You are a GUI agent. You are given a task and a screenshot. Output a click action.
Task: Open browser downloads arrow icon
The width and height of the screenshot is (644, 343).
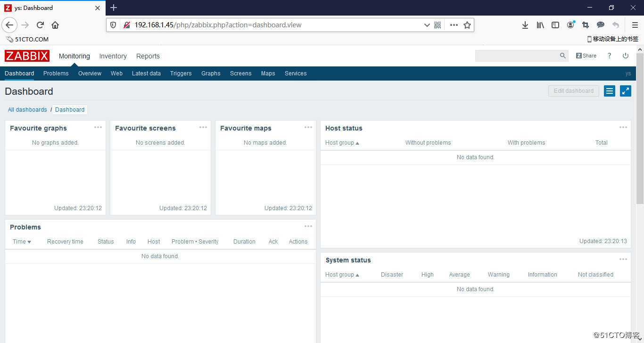525,25
